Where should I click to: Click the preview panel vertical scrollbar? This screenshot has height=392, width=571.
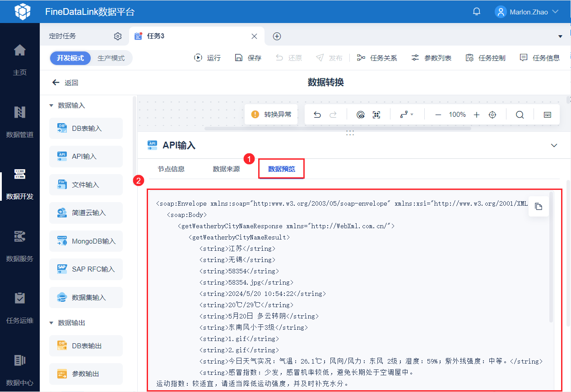552,257
